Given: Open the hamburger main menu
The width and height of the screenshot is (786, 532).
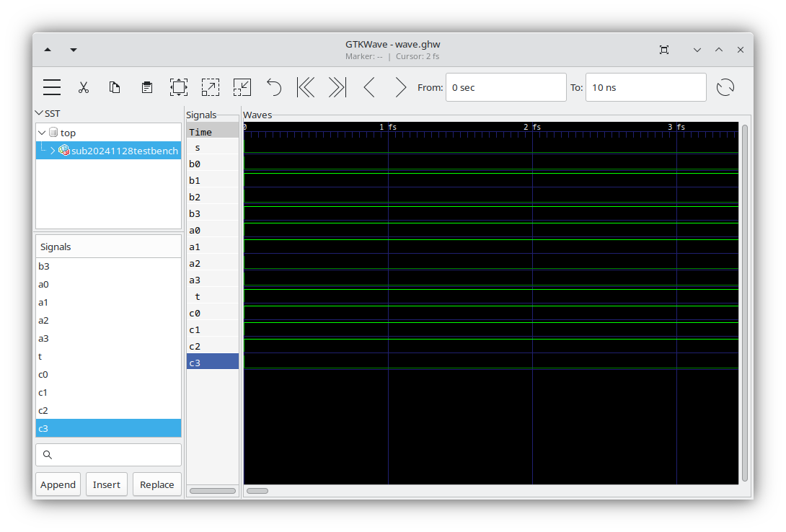Looking at the screenshot, I should click(x=51, y=87).
